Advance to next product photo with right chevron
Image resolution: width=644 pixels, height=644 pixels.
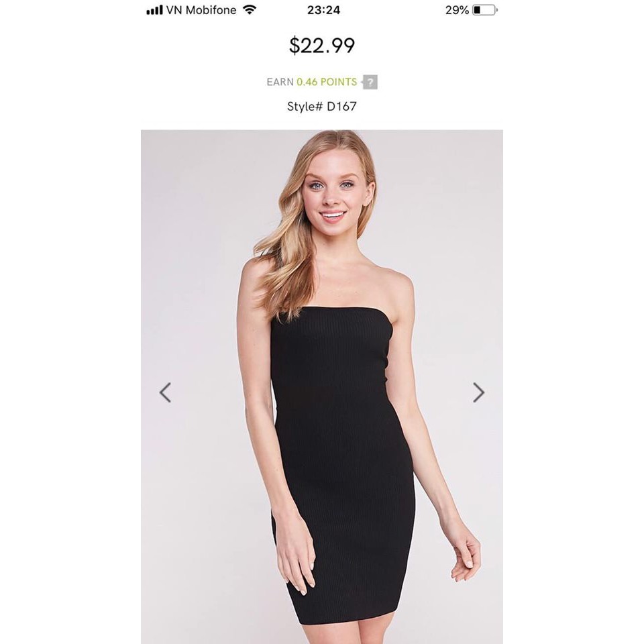[478, 392]
